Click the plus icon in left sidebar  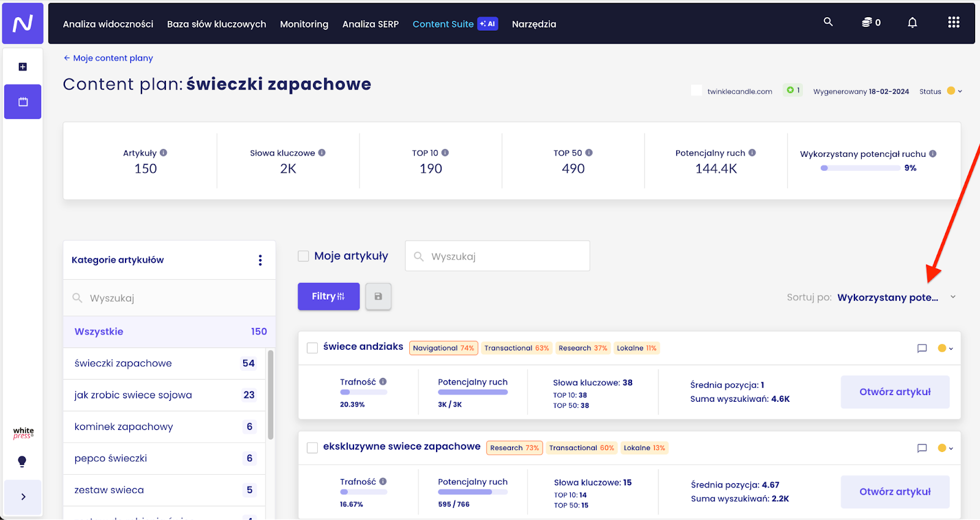23,67
